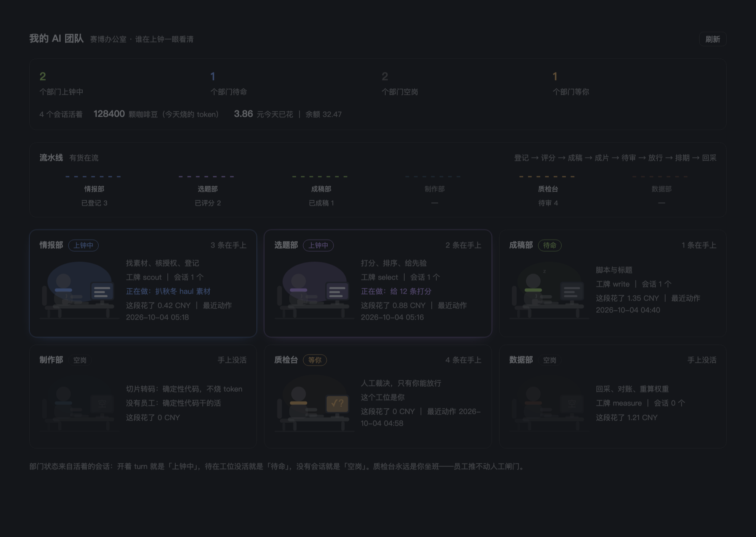Screen dimensions: 756x537
Task: Click 正在做：扒秋冬 haul 素材 status line
Action: pyautogui.click(x=168, y=291)
